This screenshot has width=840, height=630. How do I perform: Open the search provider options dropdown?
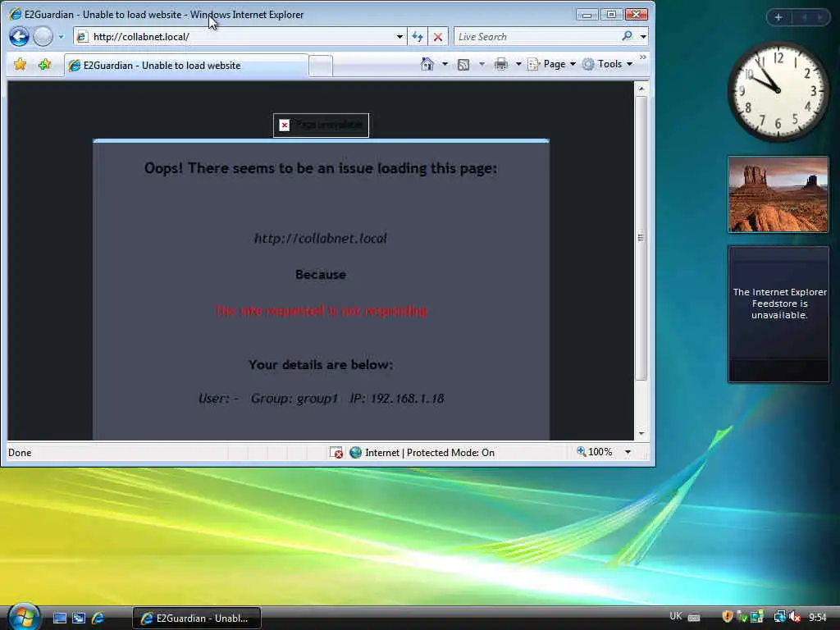pyautogui.click(x=643, y=37)
